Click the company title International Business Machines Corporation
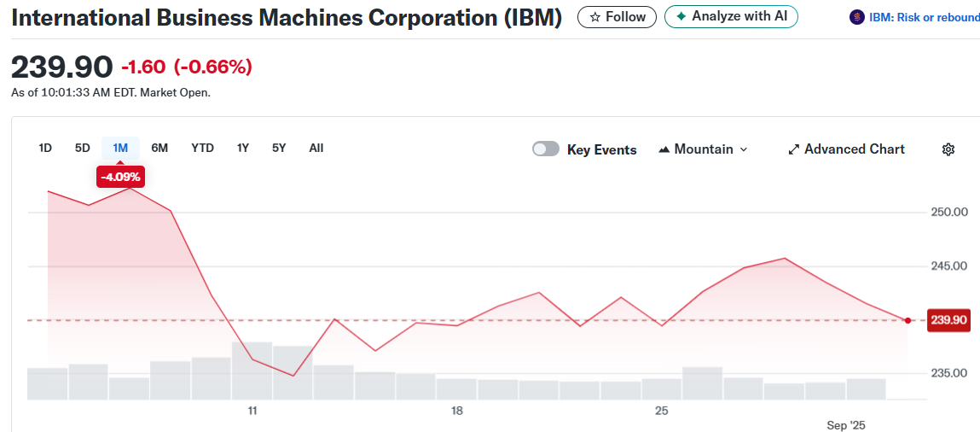 (x=287, y=18)
